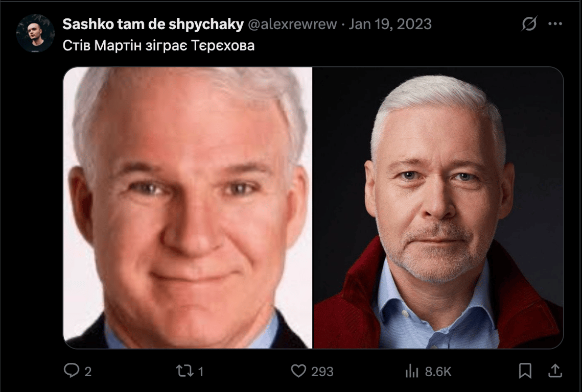Screen dimensions: 582x392
Task: Click the Ukrainian tweet text
Action: click(x=158, y=45)
